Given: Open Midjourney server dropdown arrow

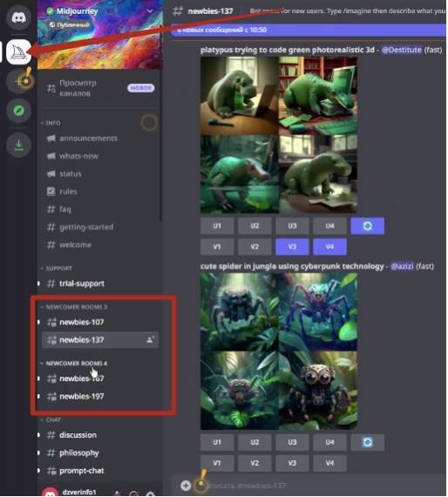Looking at the screenshot, I should (x=150, y=11).
